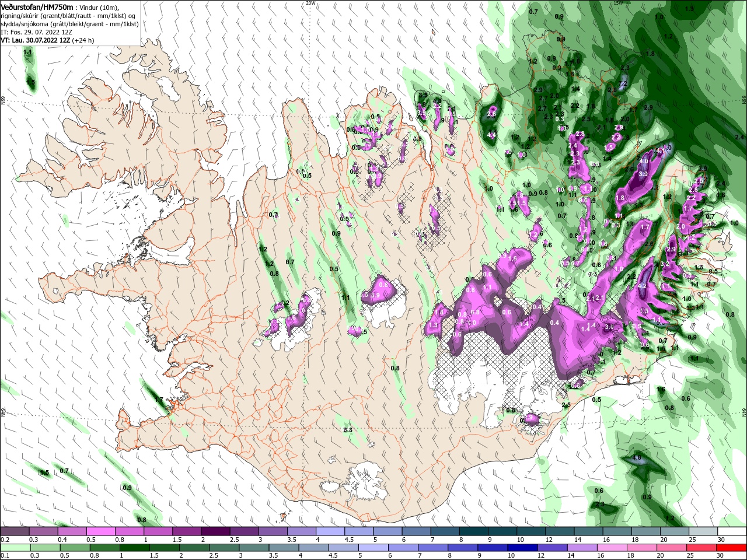Click the 'Vindur (10m)' label in header
The image size is (747, 560).
[98, 7]
